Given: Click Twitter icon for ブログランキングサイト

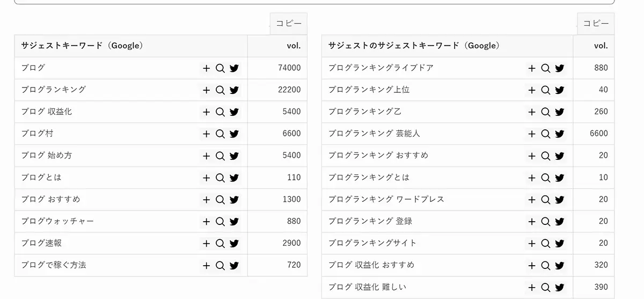Looking at the screenshot, I should point(560,244).
